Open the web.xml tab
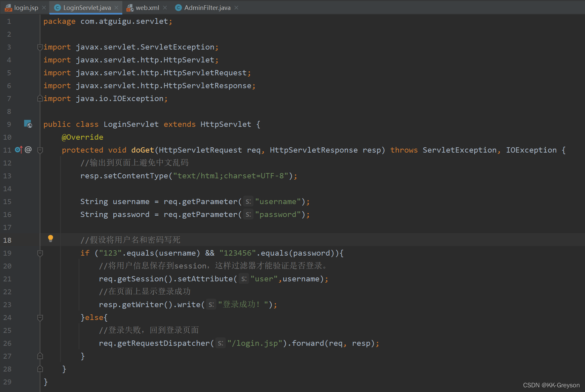This screenshot has width=585, height=392. tap(147, 8)
